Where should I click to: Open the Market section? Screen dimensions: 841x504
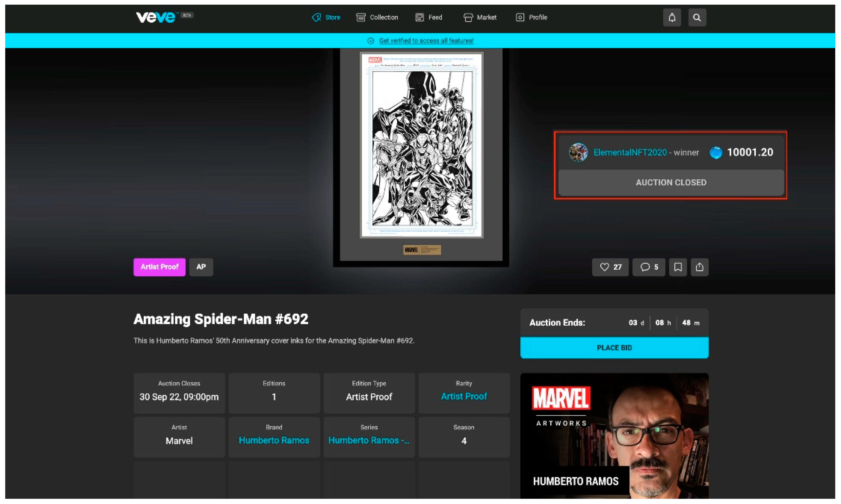point(480,17)
